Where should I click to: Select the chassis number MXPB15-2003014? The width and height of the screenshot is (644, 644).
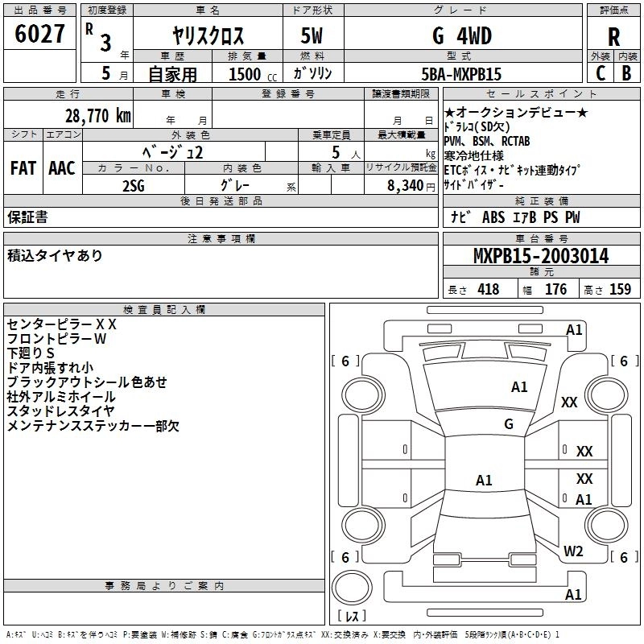pos(541,256)
